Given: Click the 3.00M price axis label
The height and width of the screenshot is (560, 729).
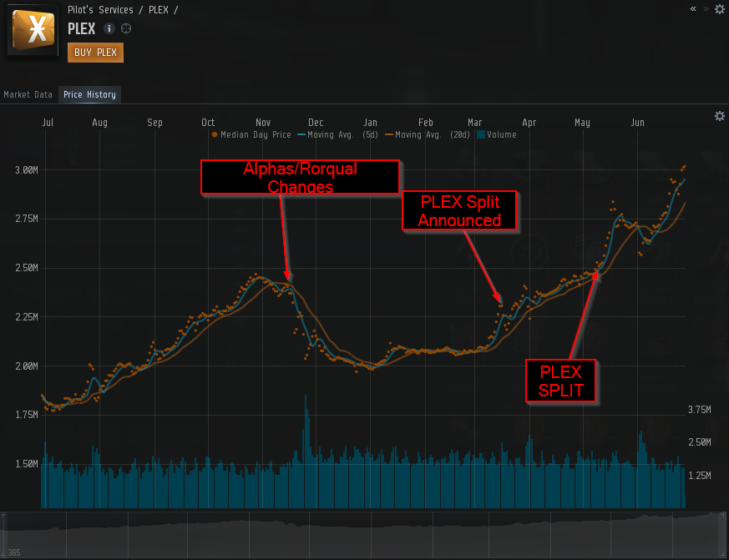Looking at the screenshot, I should coord(27,170).
